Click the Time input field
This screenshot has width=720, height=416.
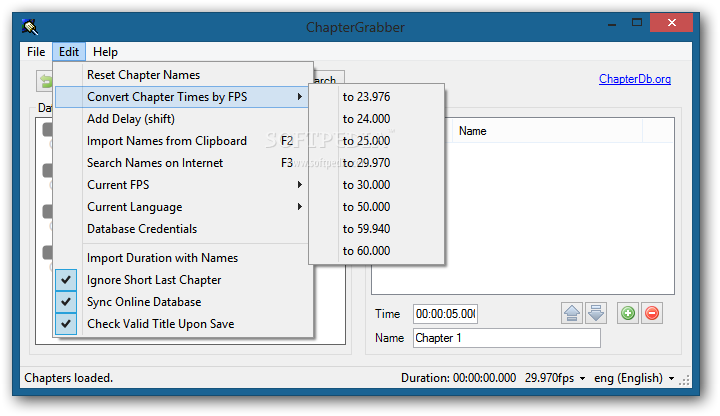click(x=445, y=314)
